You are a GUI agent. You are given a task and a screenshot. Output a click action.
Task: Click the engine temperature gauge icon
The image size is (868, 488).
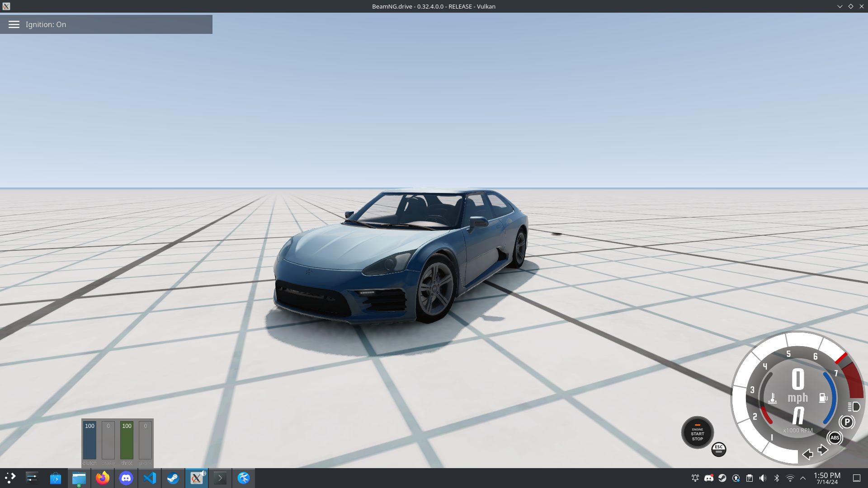(x=773, y=398)
